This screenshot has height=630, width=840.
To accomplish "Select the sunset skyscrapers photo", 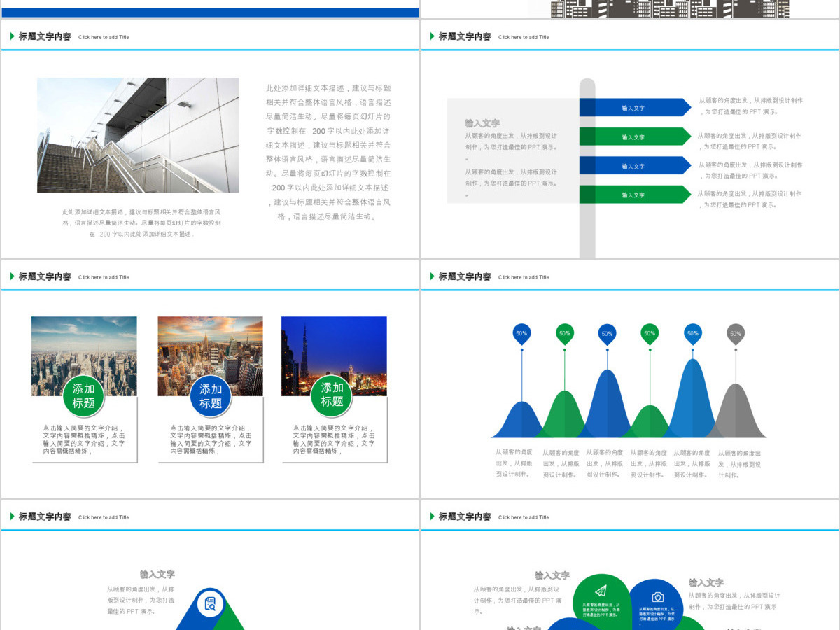I will 210,356.
